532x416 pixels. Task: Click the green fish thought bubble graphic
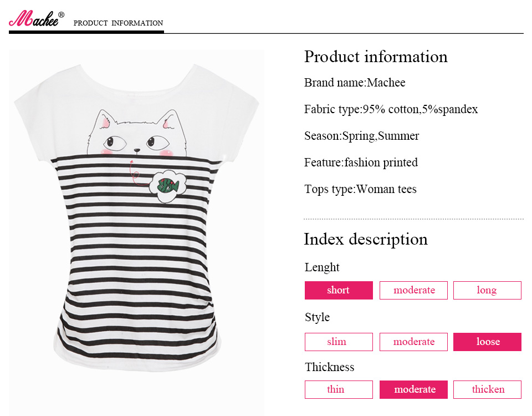click(x=166, y=185)
